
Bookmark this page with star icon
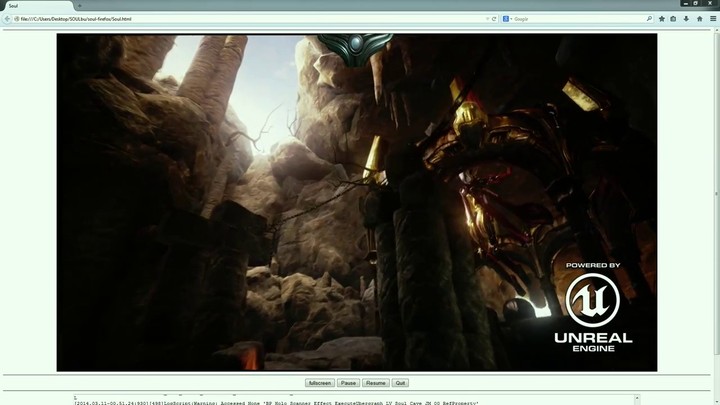coord(662,19)
